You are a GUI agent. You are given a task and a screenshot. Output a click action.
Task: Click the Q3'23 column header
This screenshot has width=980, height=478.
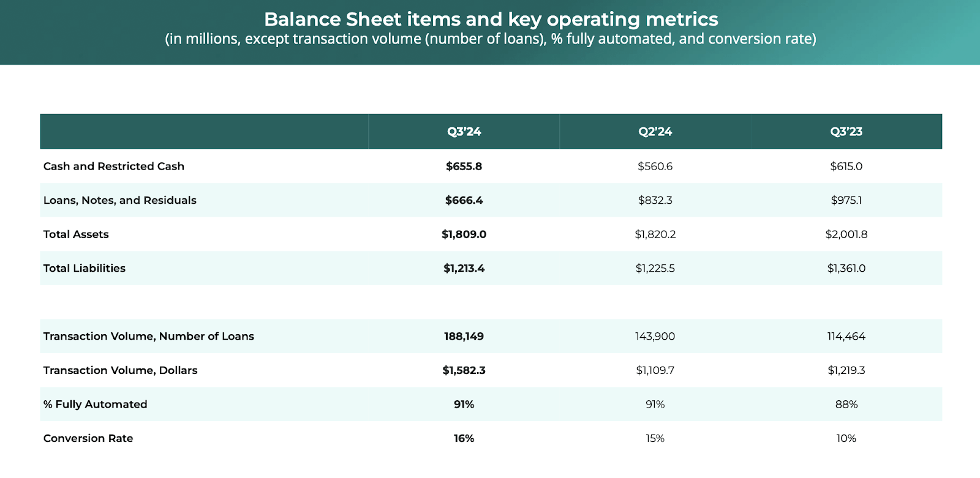[846, 132]
